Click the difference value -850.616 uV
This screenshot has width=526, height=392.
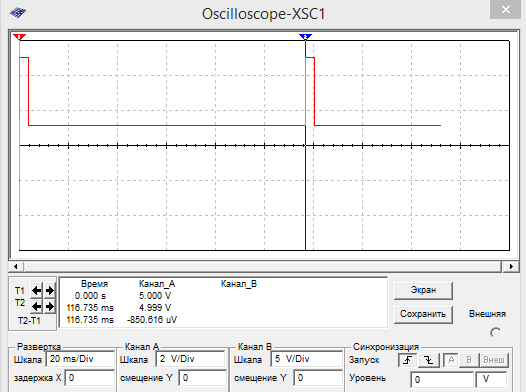(x=152, y=320)
